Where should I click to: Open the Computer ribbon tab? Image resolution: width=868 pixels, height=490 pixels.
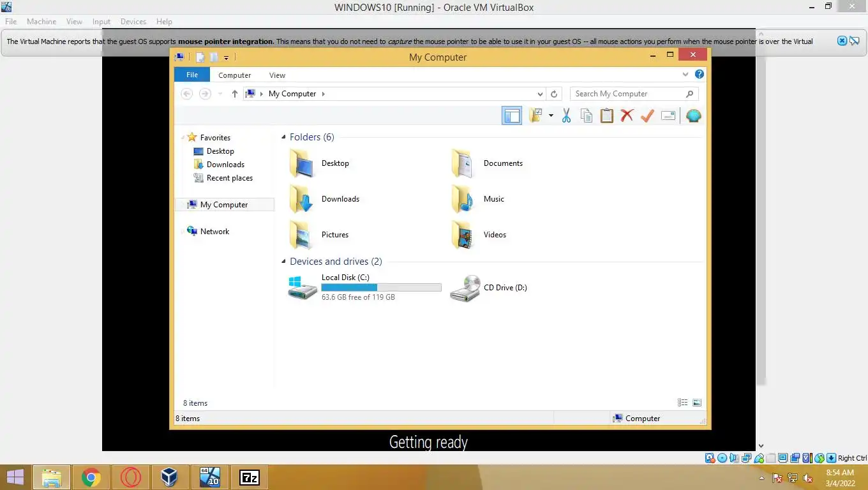[x=235, y=75]
